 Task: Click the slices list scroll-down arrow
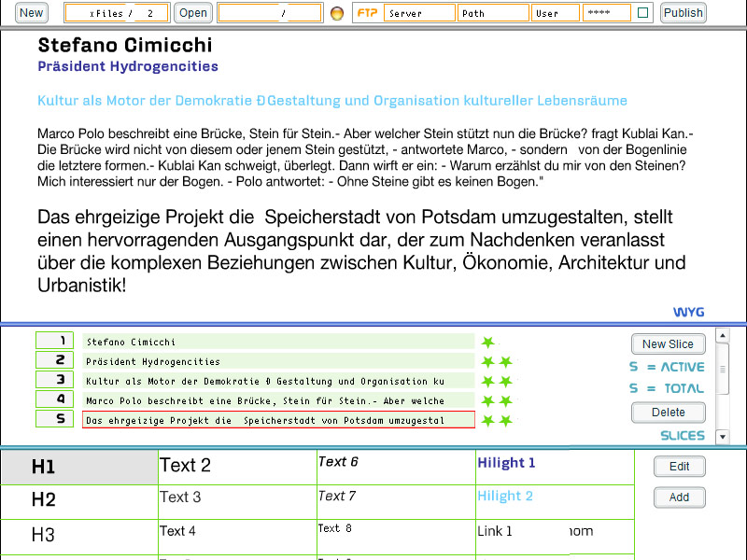click(723, 436)
